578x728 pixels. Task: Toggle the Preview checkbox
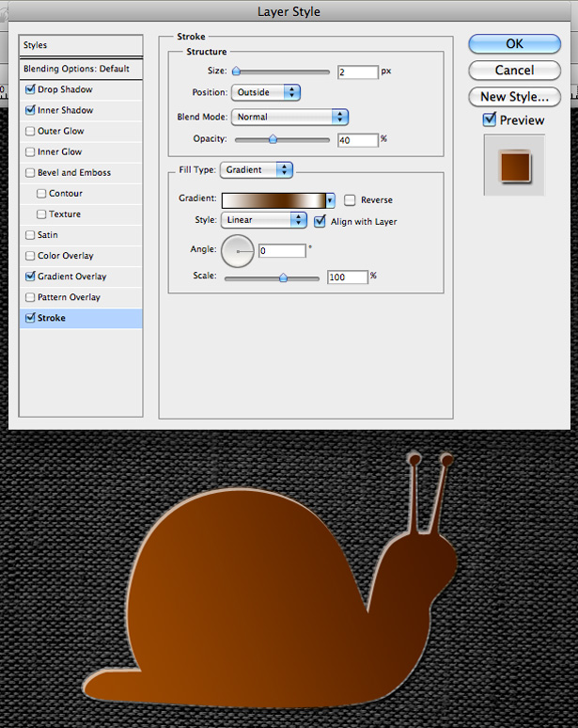click(490, 119)
